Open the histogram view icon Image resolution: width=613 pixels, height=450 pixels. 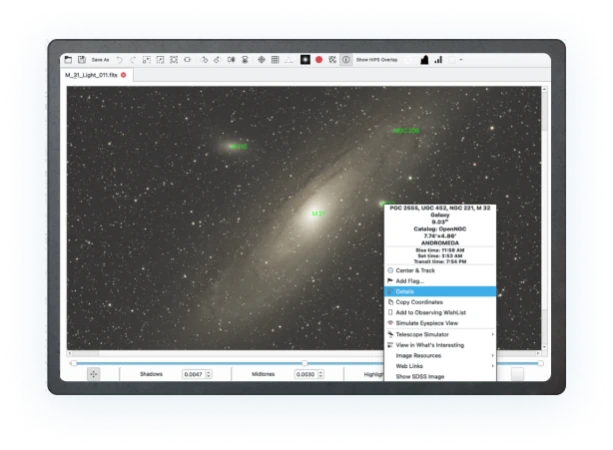tap(425, 60)
